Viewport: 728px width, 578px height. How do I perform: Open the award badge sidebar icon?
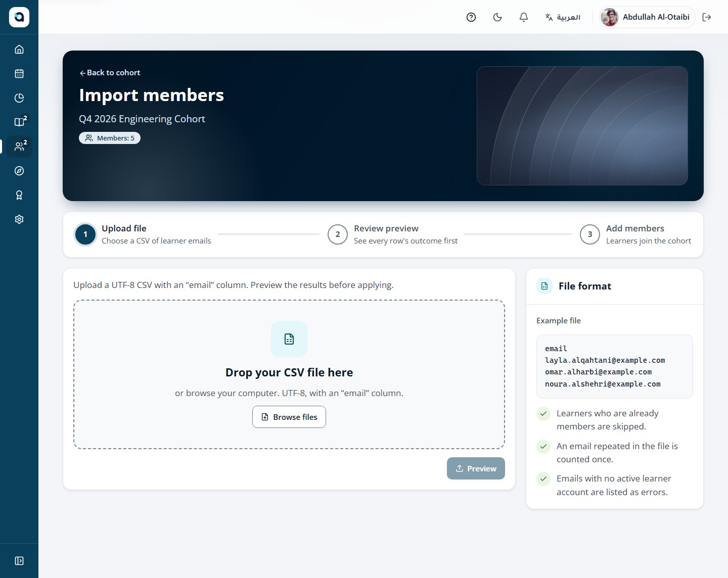tap(19, 195)
